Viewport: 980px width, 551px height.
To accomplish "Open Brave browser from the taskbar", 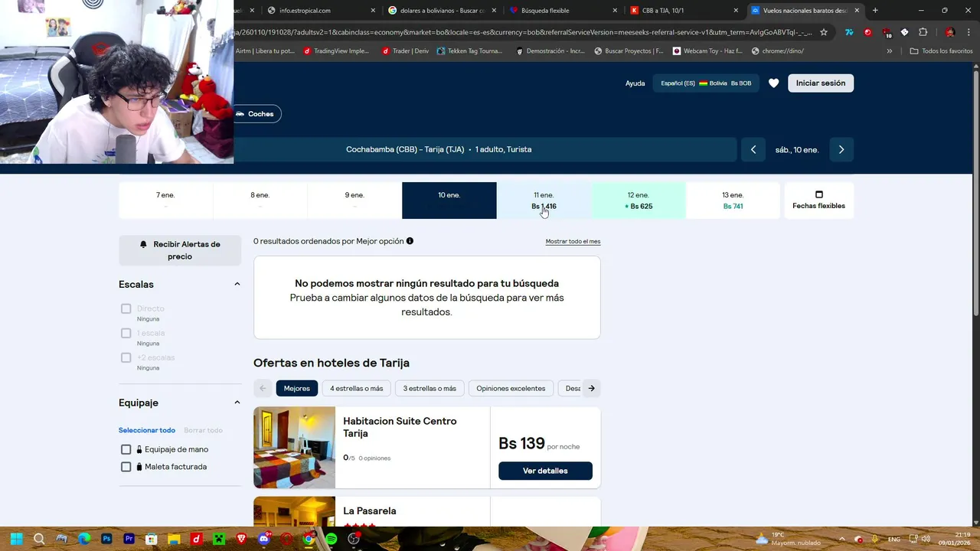I will (241, 539).
